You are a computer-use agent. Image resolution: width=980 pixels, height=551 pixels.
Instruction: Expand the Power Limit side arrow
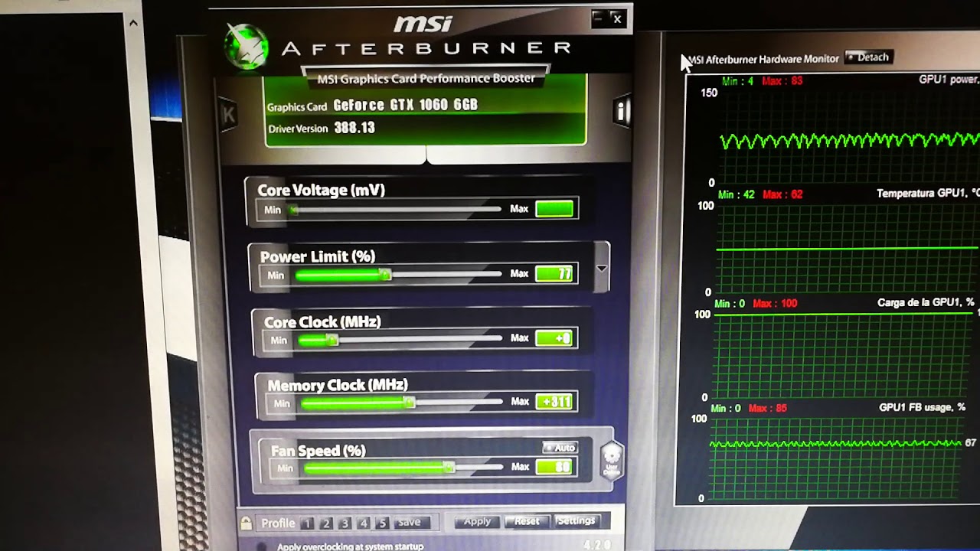(x=601, y=268)
